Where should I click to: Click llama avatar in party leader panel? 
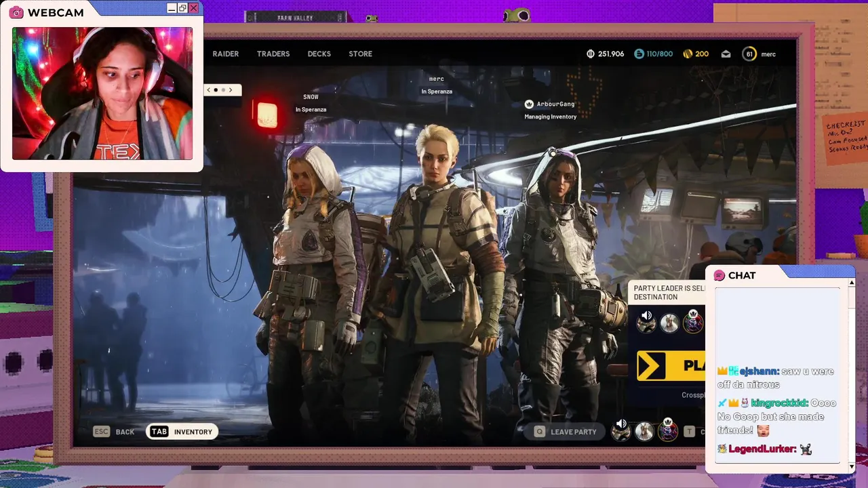(x=669, y=323)
